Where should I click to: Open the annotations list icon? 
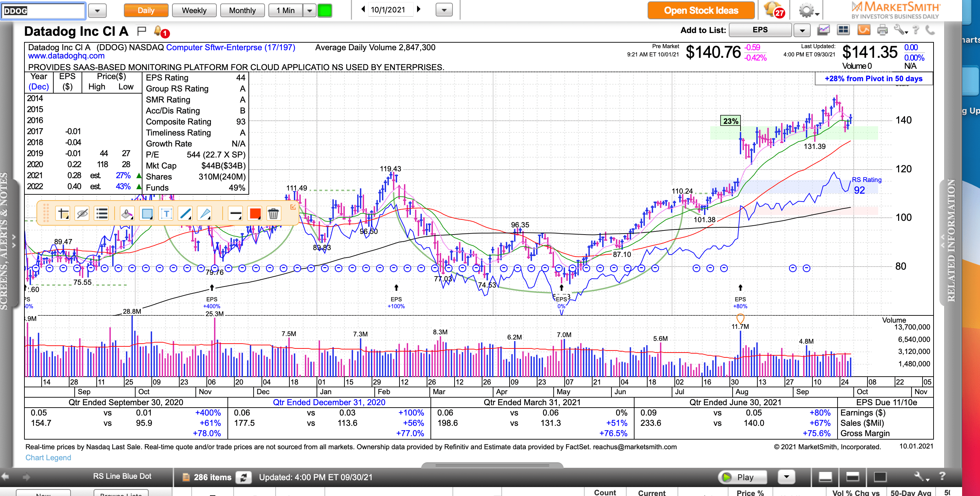tap(102, 214)
